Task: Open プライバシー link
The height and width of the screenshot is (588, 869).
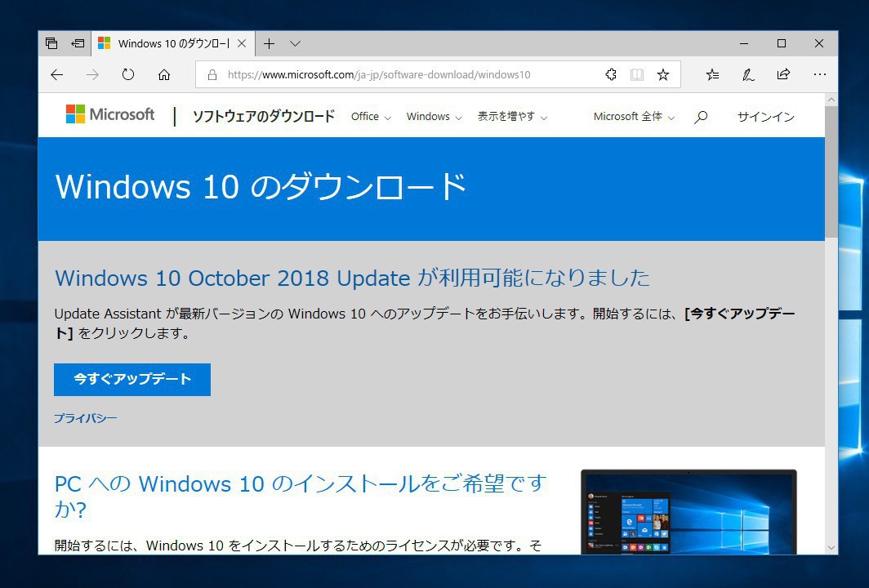Action: click(85, 418)
